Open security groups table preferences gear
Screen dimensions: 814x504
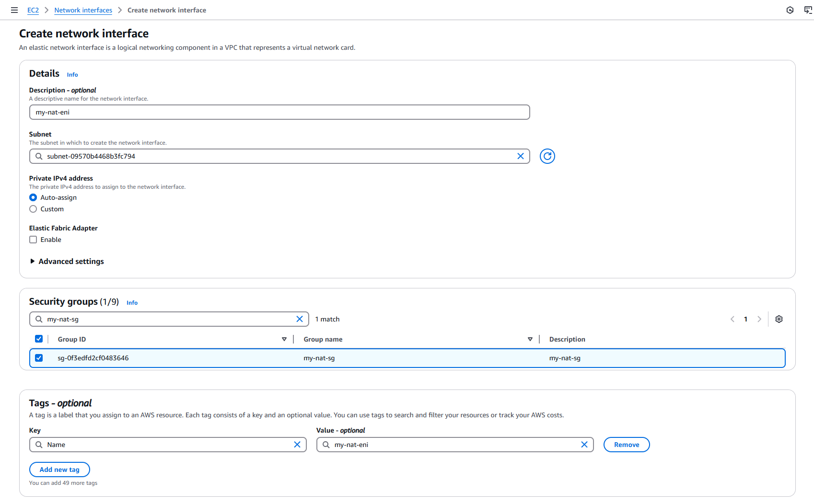[x=779, y=319]
